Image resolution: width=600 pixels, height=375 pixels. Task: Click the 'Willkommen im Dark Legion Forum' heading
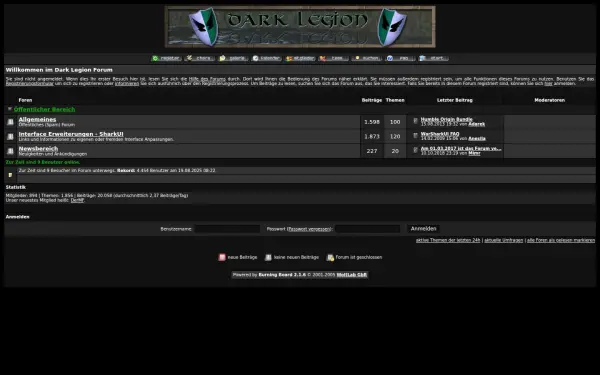click(x=59, y=70)
